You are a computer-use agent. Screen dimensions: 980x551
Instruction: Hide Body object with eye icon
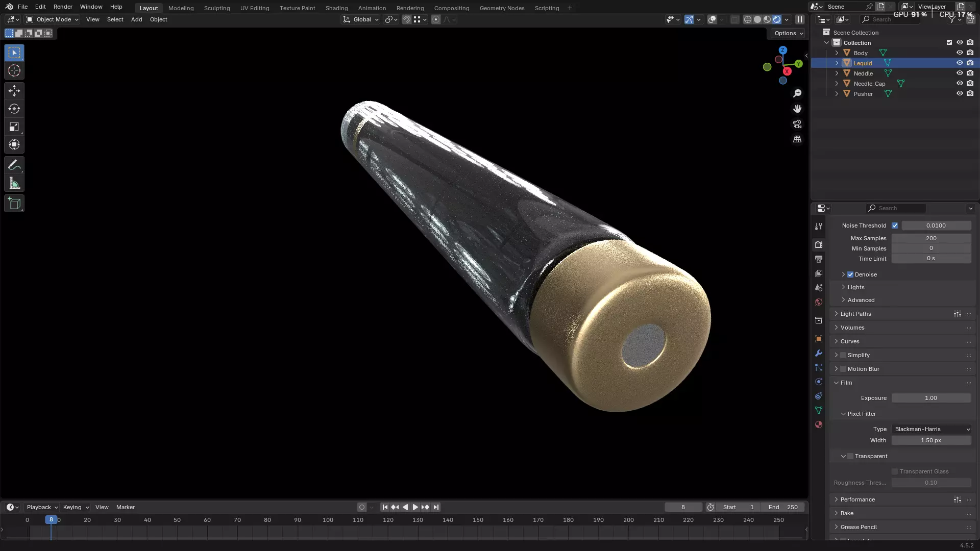(960, 53)
